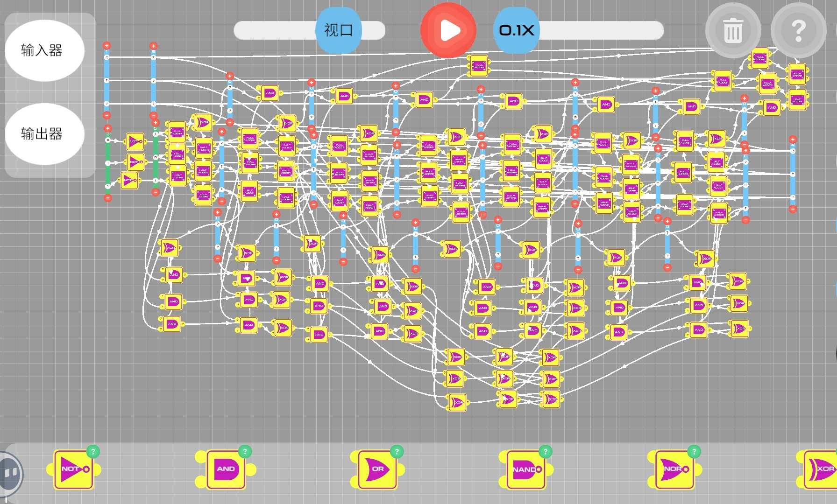Viewport: 837px width, 504px height.
Task: Open the OR gate help badge
Action: [397, 451]
